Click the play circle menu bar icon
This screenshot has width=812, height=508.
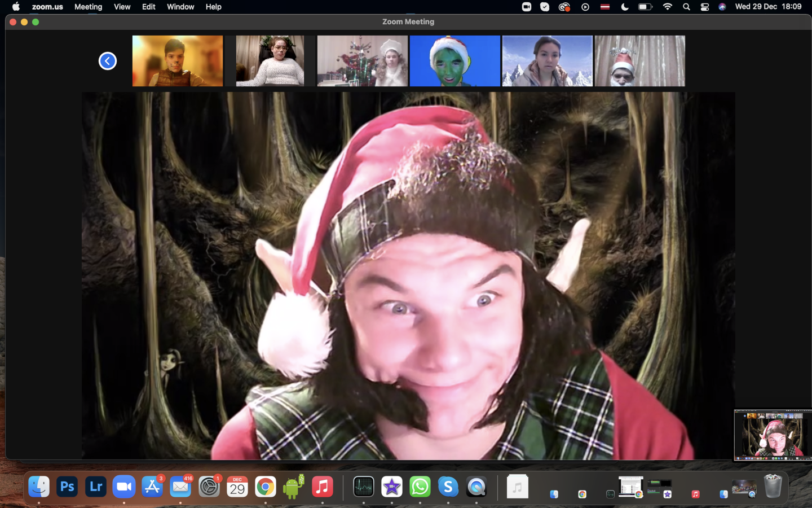[585, 7]
